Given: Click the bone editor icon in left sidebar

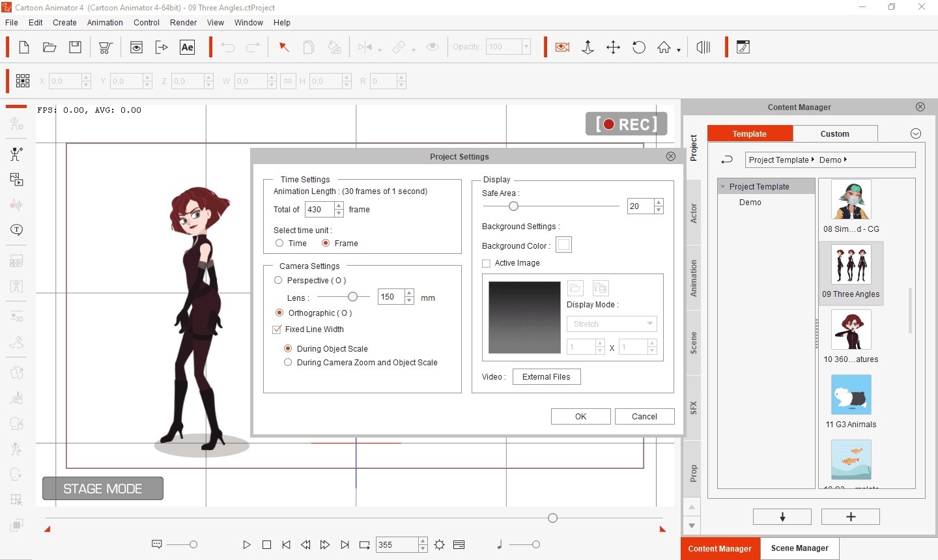Looking at the screenshot, I should (x=16, y=154).
